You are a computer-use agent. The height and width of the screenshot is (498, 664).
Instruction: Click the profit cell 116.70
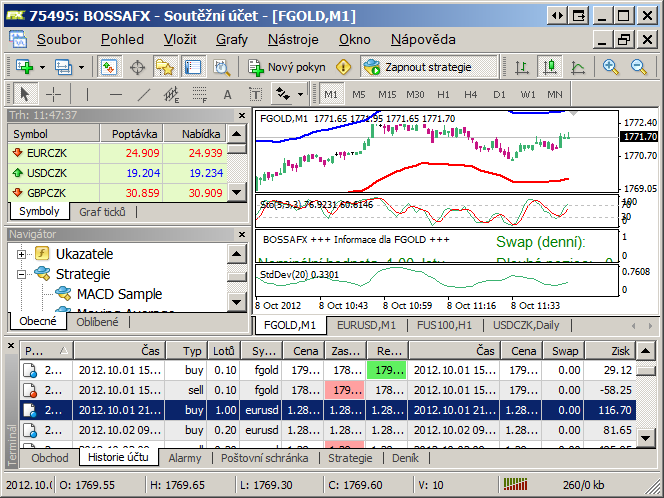tap(610, 410)
